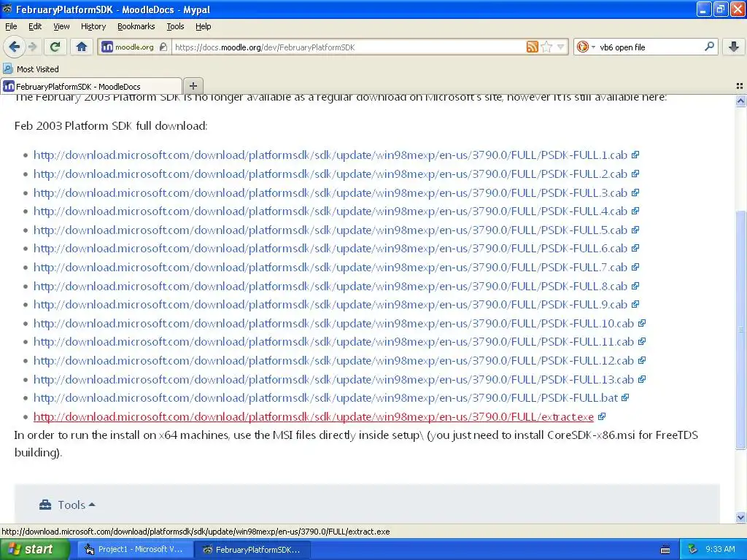Click the vertical scrollbar down arrow
Screen dimensions: 747x560
click(x=740, y=518)
